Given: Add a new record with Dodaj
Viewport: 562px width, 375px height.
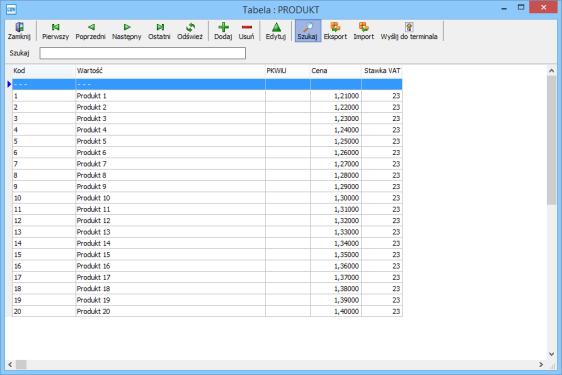Looking at the screenshot, I should tap(223, 31).
